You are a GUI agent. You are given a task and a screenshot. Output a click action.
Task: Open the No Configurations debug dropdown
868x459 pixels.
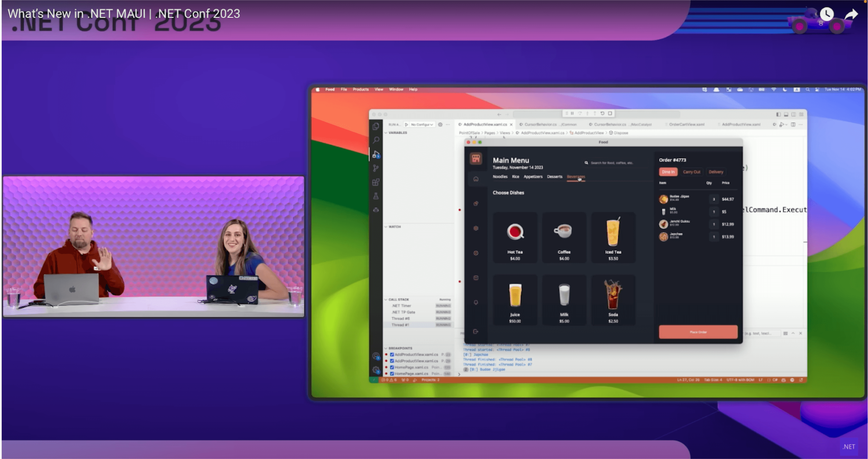point(422,124)
